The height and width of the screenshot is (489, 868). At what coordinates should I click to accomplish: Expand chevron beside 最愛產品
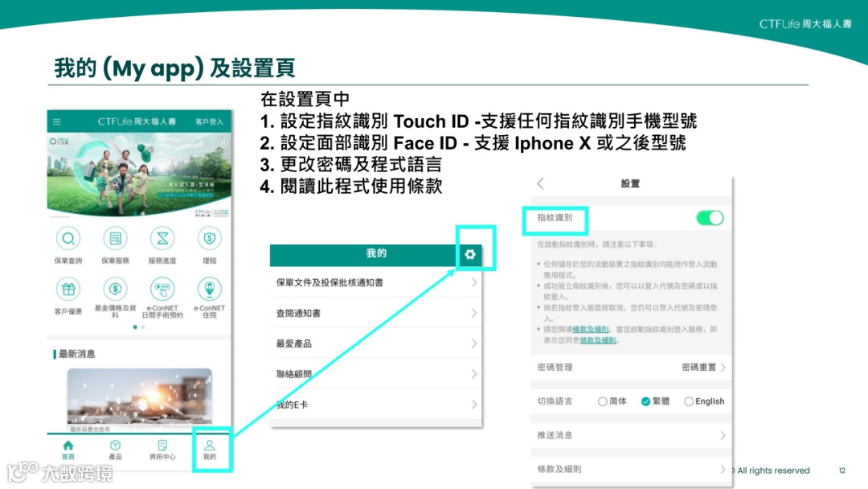tap(474, 343)
